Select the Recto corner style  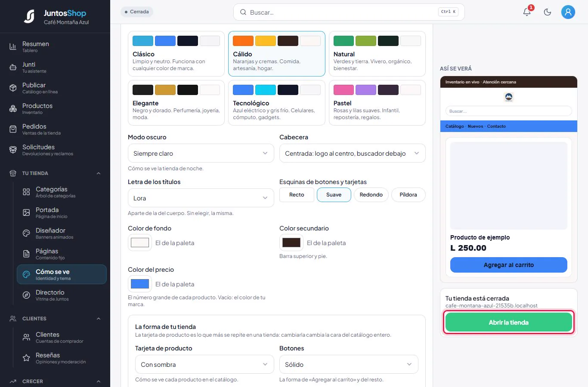297,195
